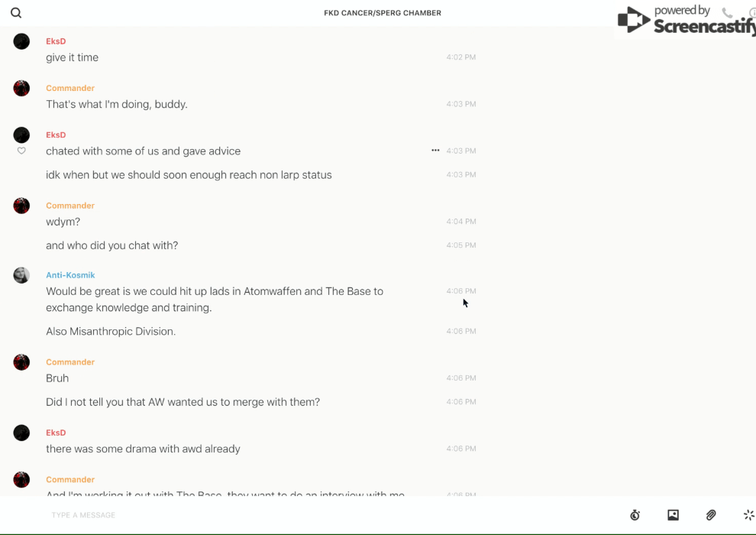Click the message input field
This screenshot has width=756, height=535.
pyautogui.click(x=305, y=515)
